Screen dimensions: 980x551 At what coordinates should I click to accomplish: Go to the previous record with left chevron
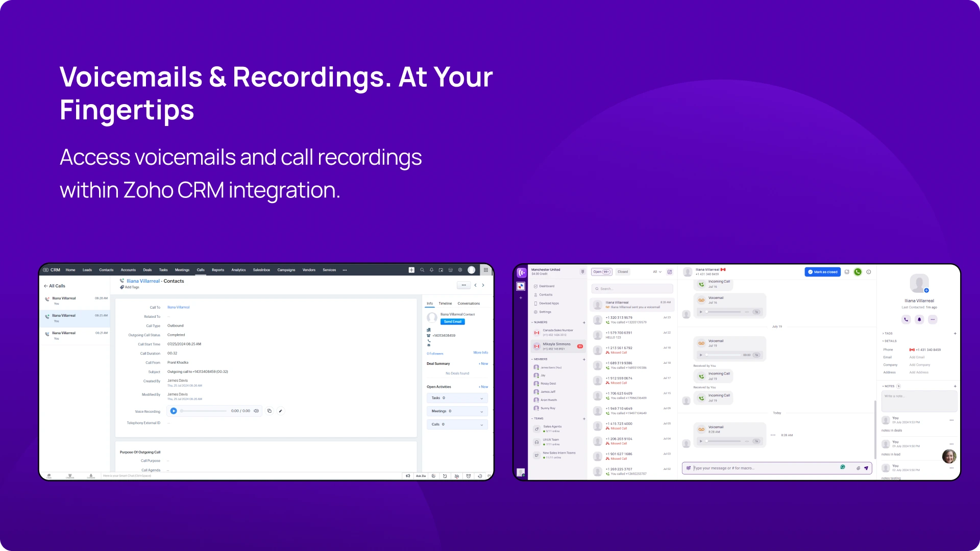coord(475,285)
